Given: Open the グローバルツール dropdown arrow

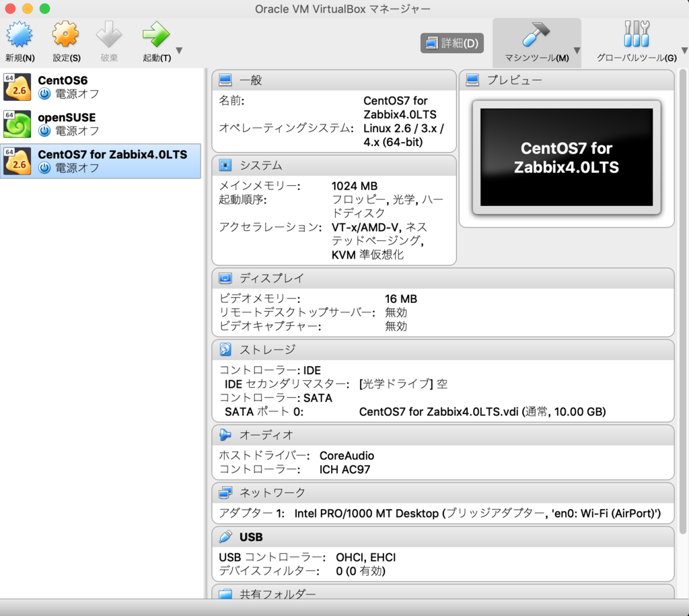Looking at the screenshot, I should pos(684,50).
